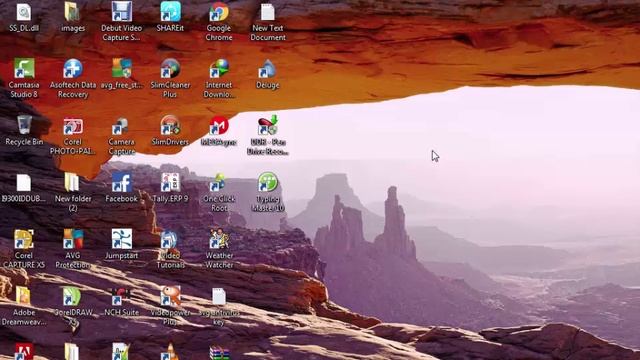Launch Weather Watcher

[219, 239]
